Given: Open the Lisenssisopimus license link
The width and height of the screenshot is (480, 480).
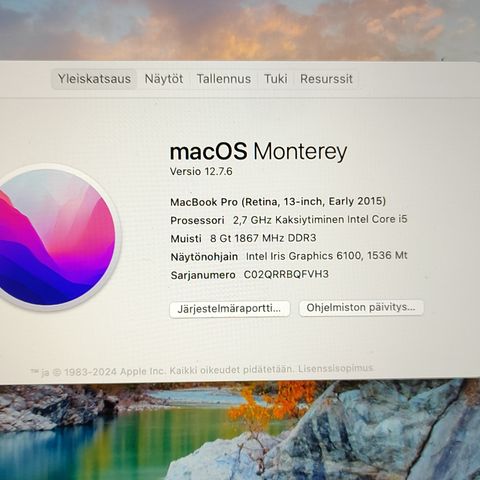Looking at the screenshot, I should pos(335,369).
